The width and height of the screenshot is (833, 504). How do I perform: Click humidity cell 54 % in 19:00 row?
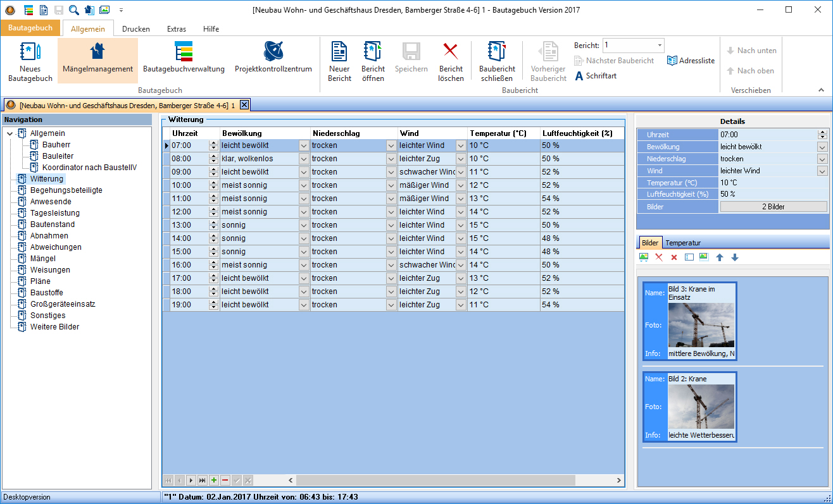pos(582,305)
